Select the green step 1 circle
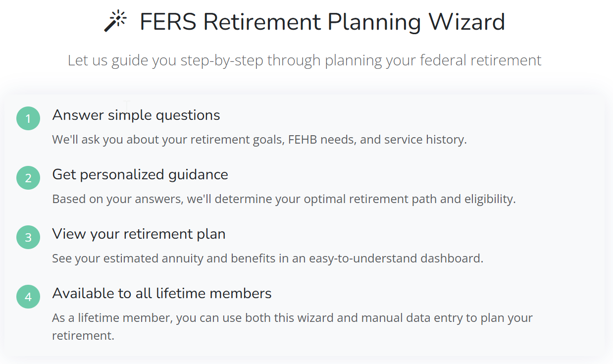613x364 pixels. (28, 118)
